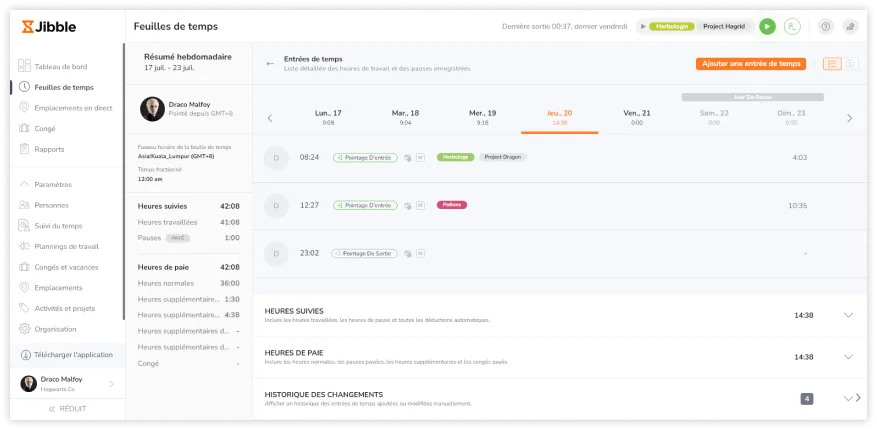Click the pink Potions tag at 12:27
The width and height of the screenshot is (877, 430).
[x=452, y=205]
